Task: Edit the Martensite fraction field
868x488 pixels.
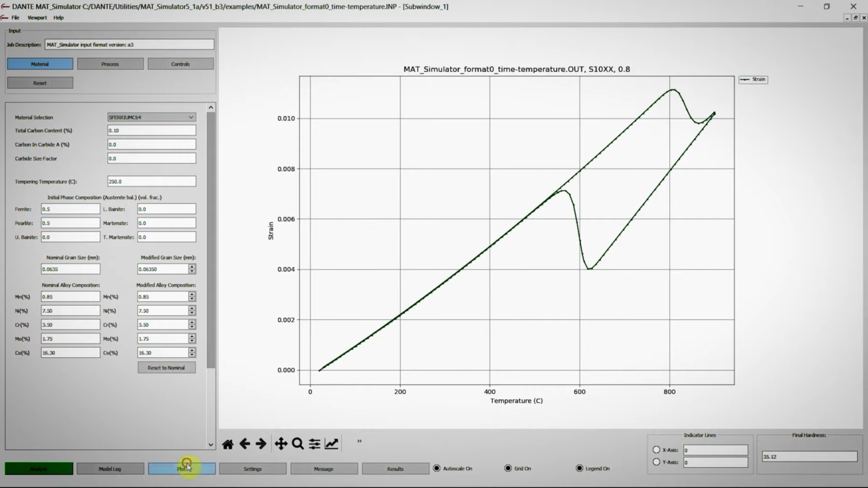Action: click(x=166, y=223)
